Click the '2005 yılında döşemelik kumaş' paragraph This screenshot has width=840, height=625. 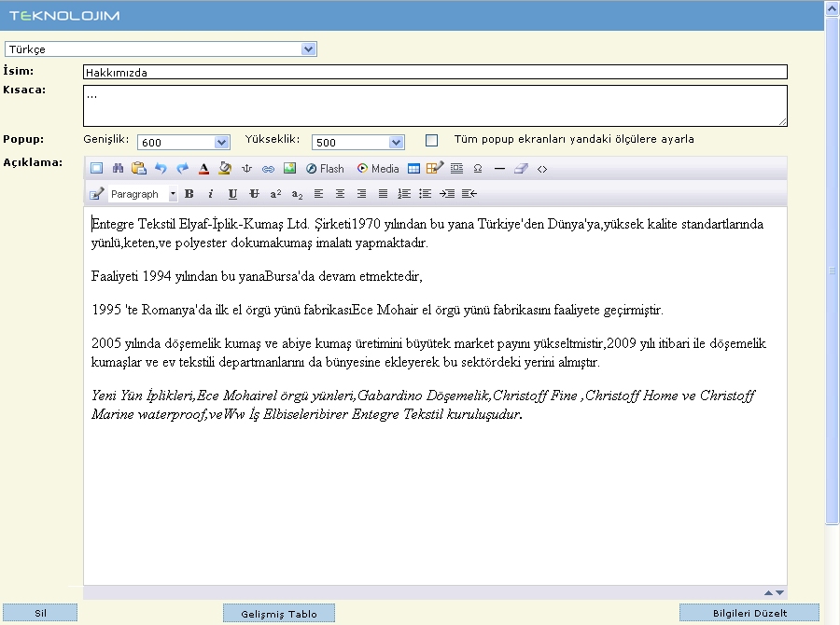pyautogui.click(x=428, y=353)
